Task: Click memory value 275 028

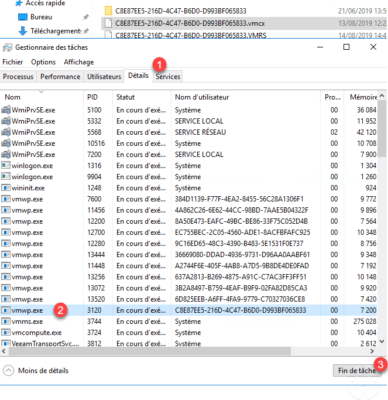Action: [x=365, y=321]
